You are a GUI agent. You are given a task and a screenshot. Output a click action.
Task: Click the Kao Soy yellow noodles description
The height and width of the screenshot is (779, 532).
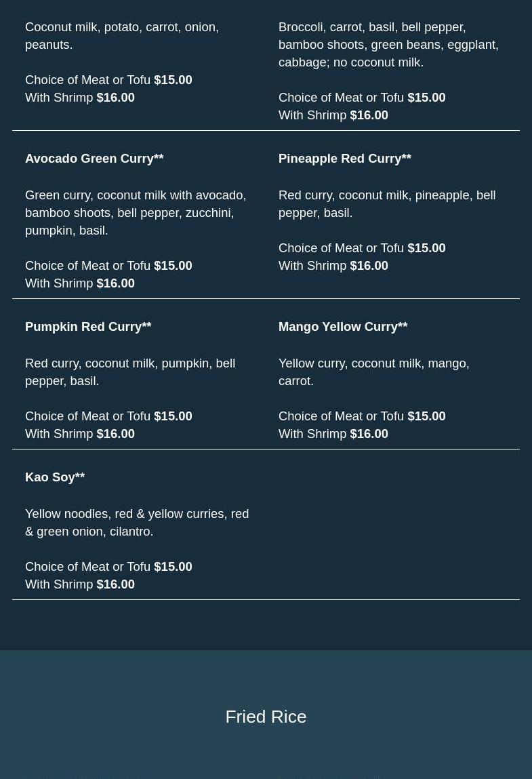pyautogui.click(x=137, y=523)
